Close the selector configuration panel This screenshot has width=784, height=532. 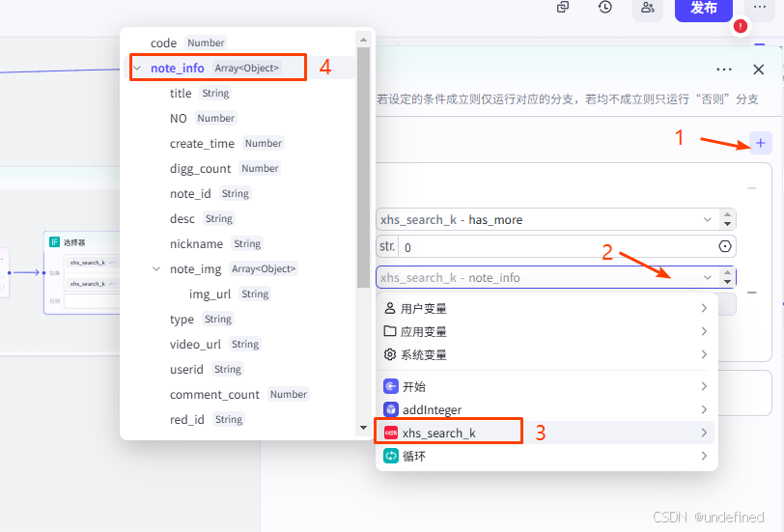pos(759,70)
